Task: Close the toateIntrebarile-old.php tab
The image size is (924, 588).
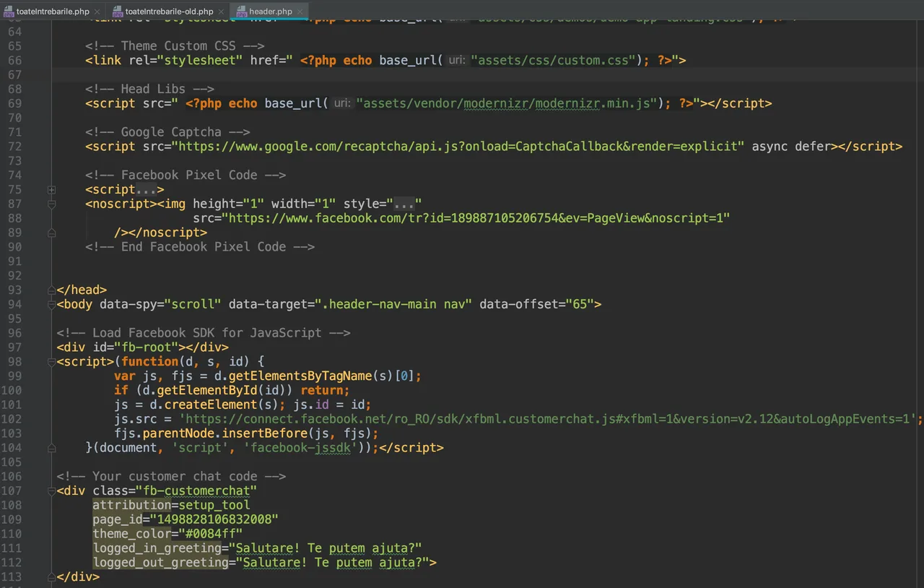Action: (222, 12)
